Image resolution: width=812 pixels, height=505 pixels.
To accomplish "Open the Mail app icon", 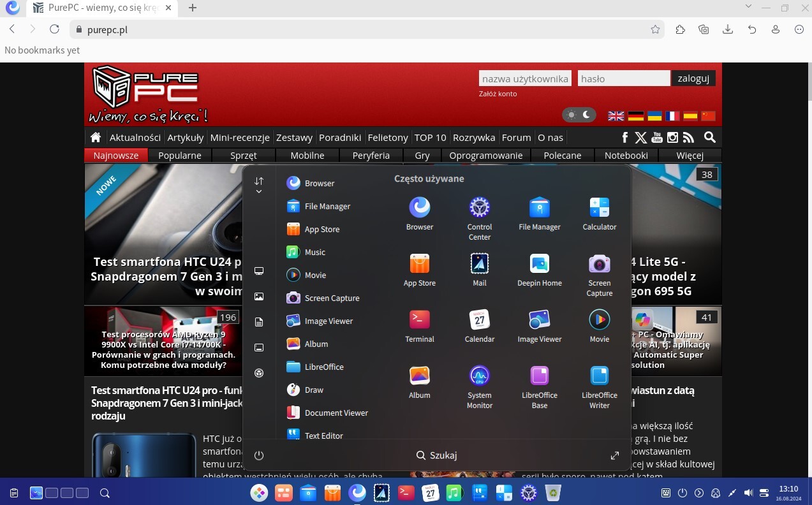I will 479,264.
